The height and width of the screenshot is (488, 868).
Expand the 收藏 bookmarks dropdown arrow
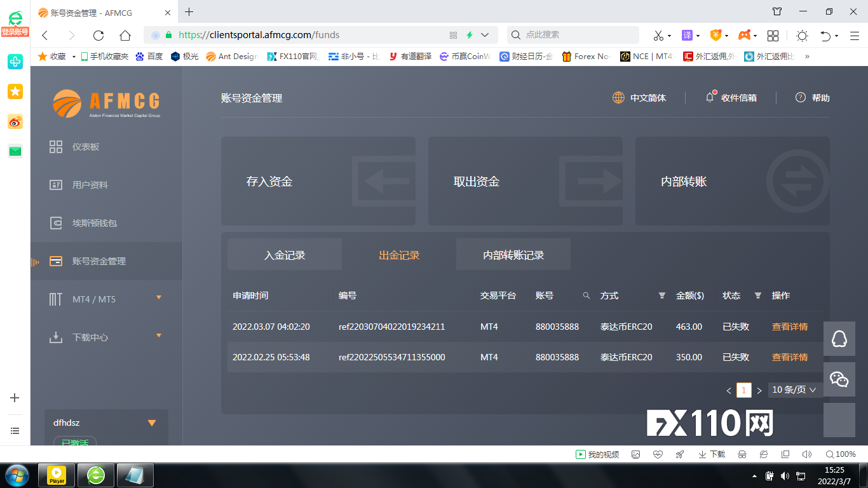pyautogui.click(x=74, y=57)
